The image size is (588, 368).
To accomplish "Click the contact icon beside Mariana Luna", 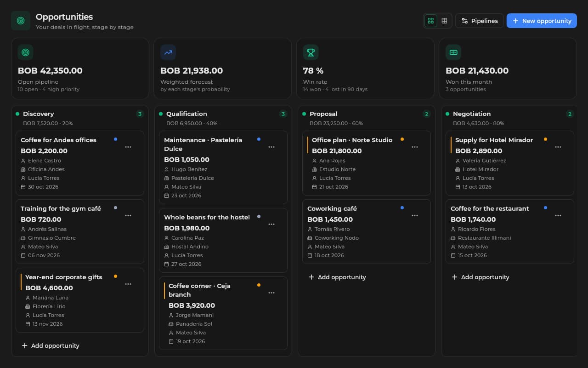I will (x=28, y=298).
